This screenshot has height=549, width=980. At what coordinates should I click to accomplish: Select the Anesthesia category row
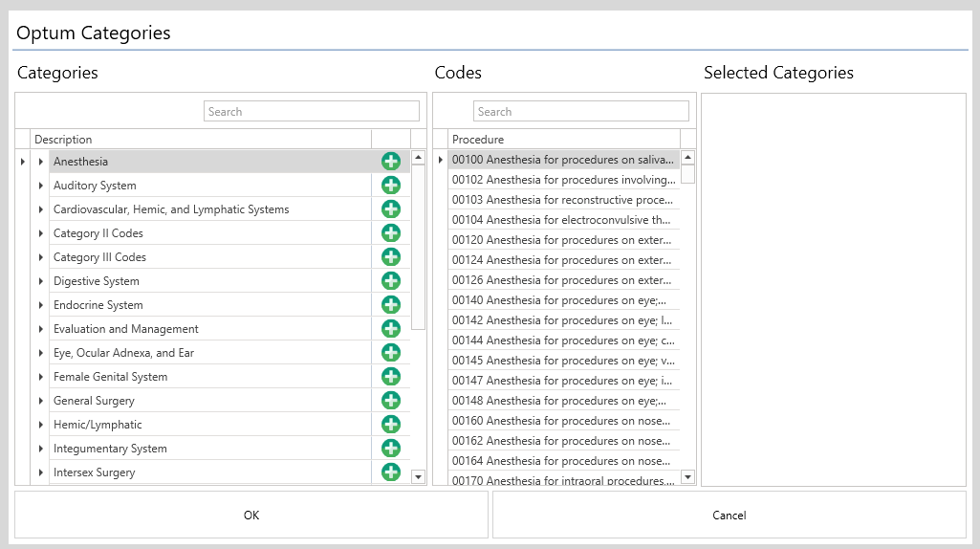tap(210, 162)
